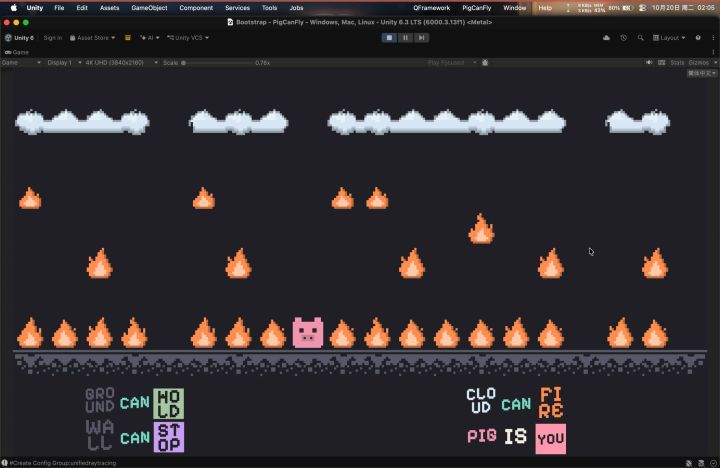Image resolution: width=720 pixels, height=468 pixels.
Task: Toggle the Stats overlay
Action: 677,62
